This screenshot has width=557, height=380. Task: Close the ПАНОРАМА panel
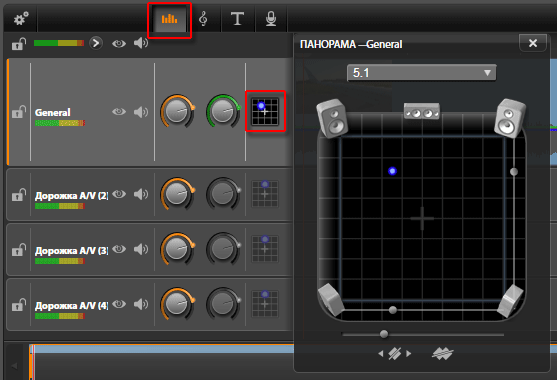pos(533,43)
